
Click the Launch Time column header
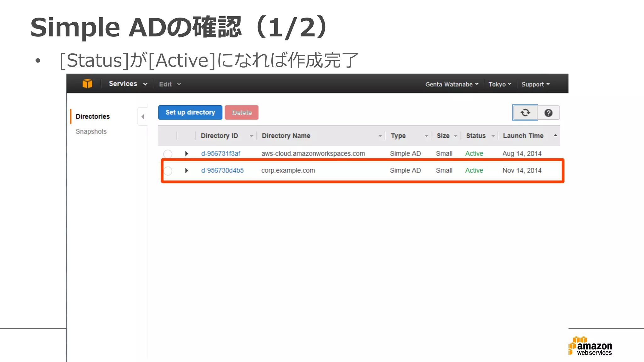point(523,136)
